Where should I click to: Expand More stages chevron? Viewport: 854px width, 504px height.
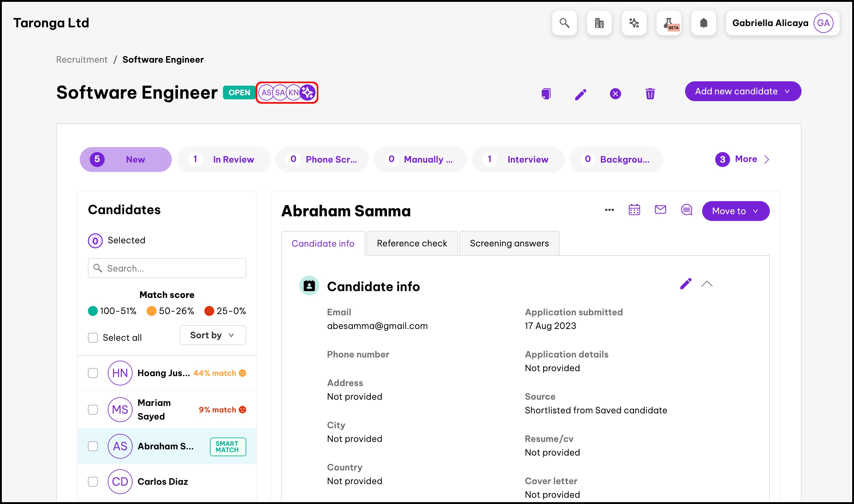point(766,160)
